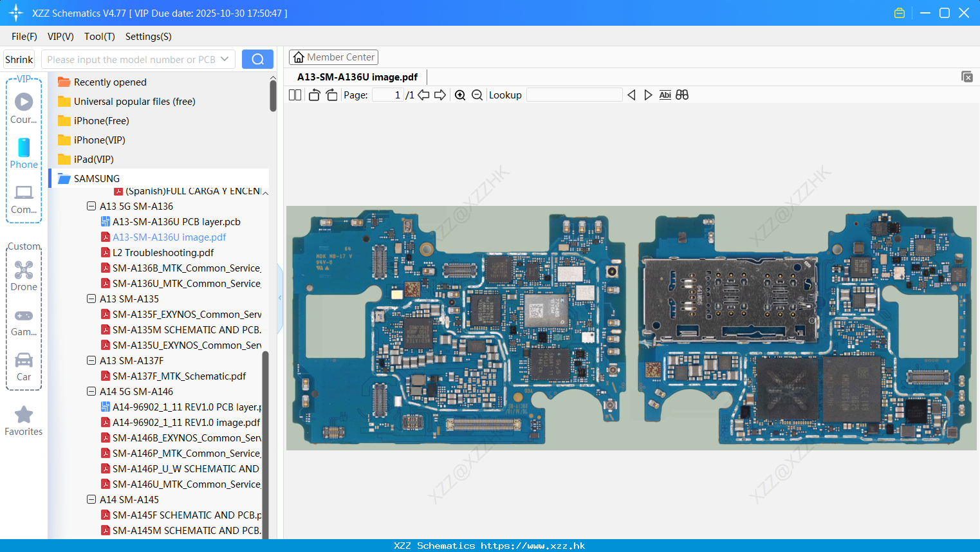Click the file tree vertical scrollbar
The width and height of the screenshot is (980, 552).
tap(265, 444)
